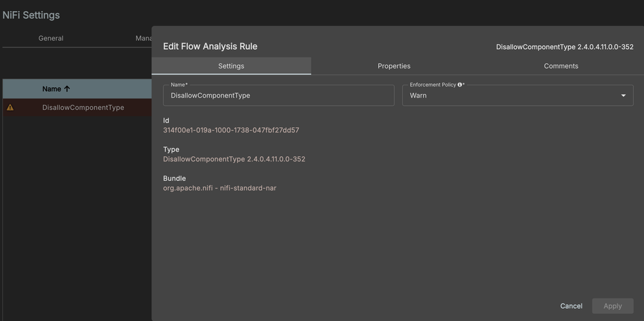
Task: Click the Enforcement Policy info icon
Action: pos(459,85)
